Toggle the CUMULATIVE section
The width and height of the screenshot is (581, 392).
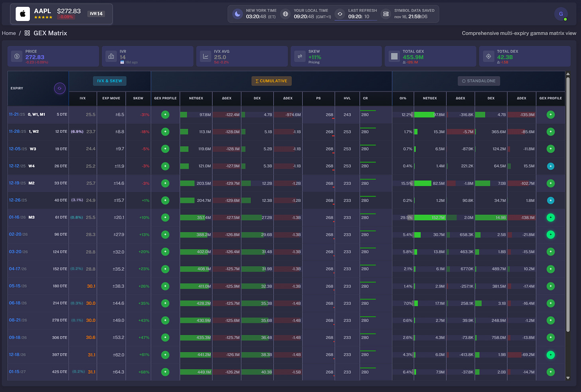click(x=271, y=81)
